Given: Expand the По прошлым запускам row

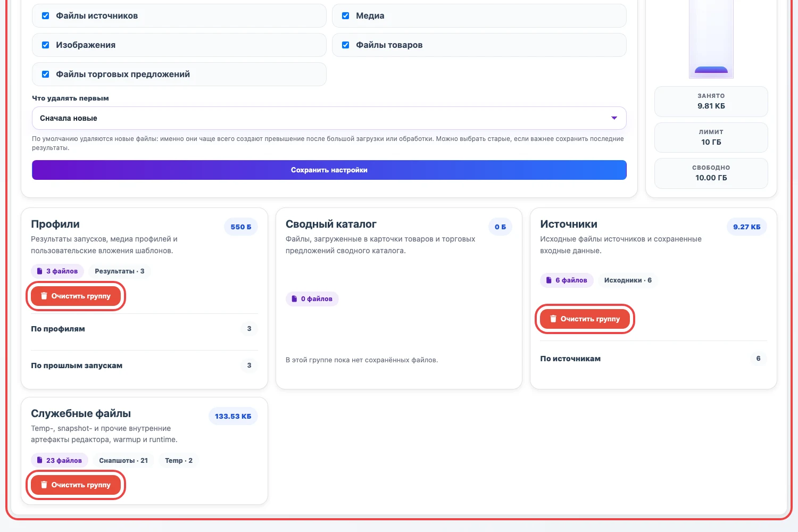Looking at the screenshot, I should point(144,365).
